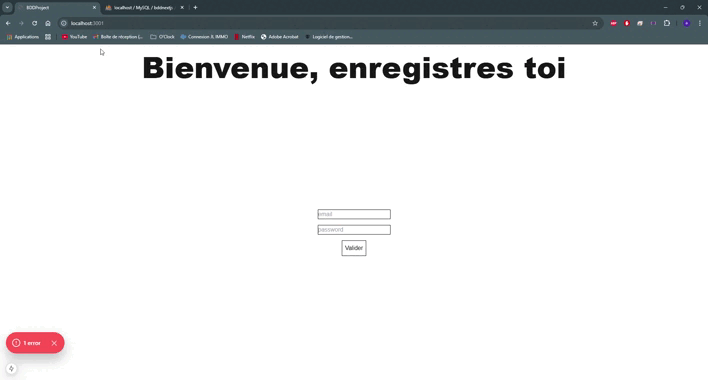Open the red ABP extension icon
The height and width of the screenshot is (380, 708).
613,23
